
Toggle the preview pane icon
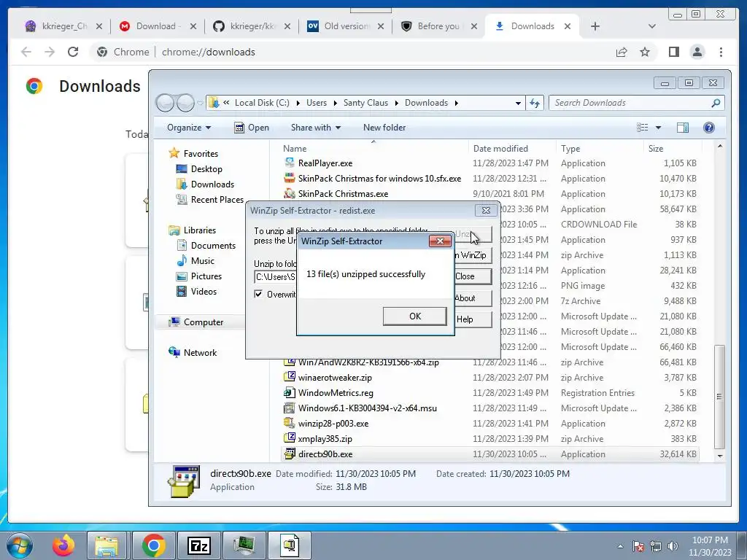682,128
